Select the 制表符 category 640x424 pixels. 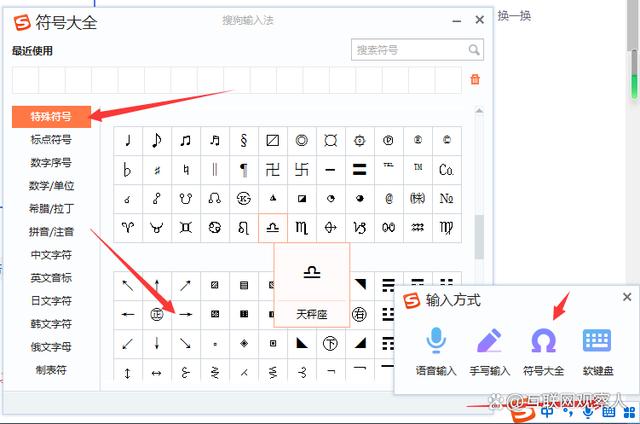pos(51,370)
